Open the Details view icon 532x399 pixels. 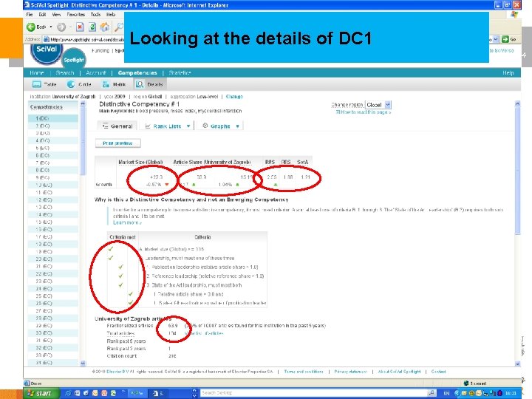pos(140,84)
